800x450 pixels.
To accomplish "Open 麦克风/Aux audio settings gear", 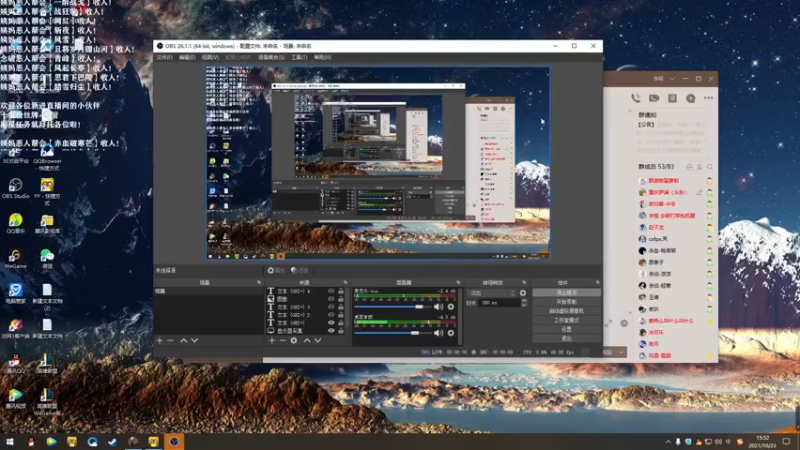I will [x=451, y=307].
